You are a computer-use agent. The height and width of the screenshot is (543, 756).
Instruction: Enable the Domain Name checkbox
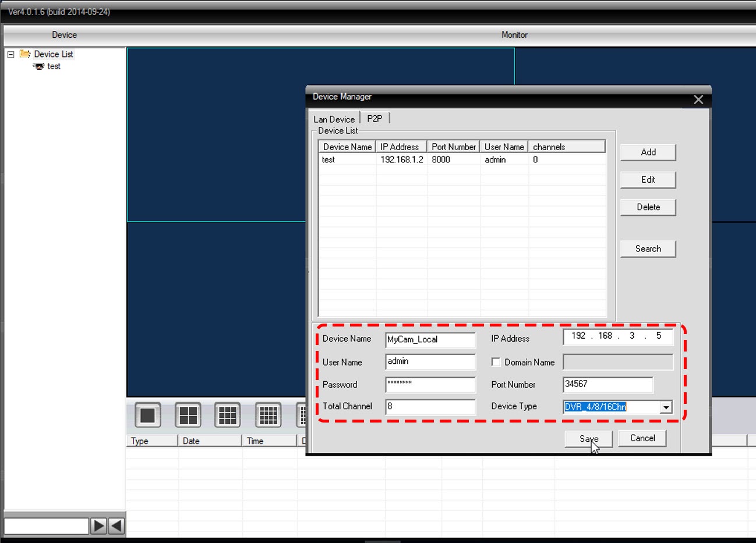[x=496, y=362]
